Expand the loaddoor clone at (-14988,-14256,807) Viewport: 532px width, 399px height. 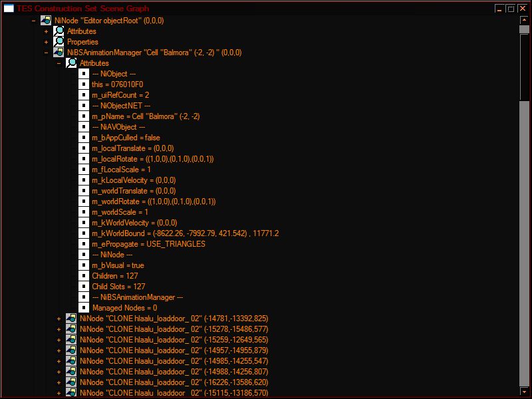tap(59, 372)
